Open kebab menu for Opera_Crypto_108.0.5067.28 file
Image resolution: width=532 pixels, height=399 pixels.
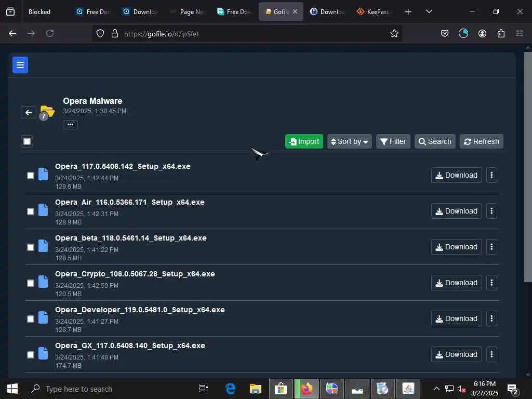click(x=491, y=283)
